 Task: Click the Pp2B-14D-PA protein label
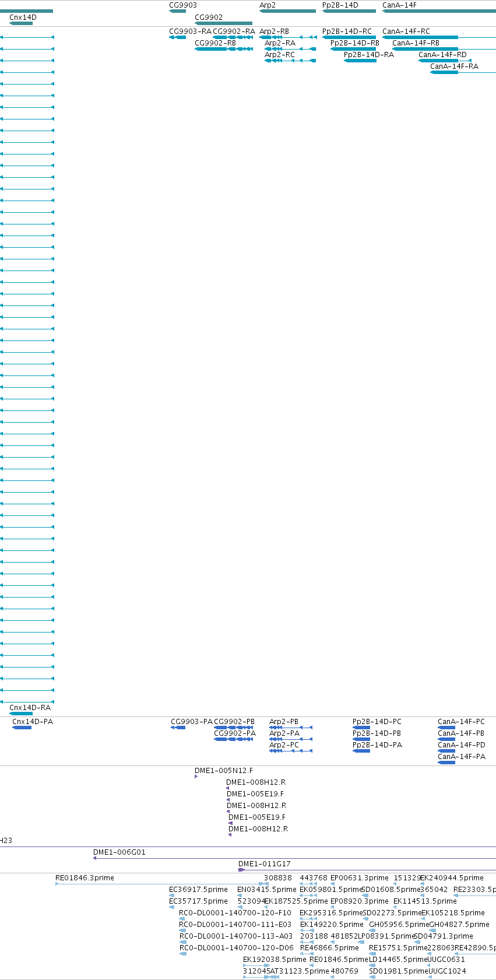pyautogui.click(x=377, y=745)
